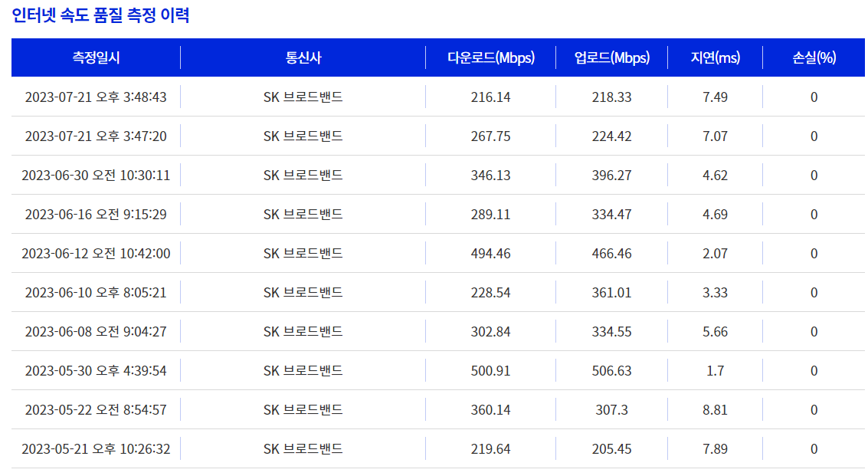Click the 측정일시 column header
The width and height of the screenshot is (868, 476).
pyautogui.click(x=96, y=57)
